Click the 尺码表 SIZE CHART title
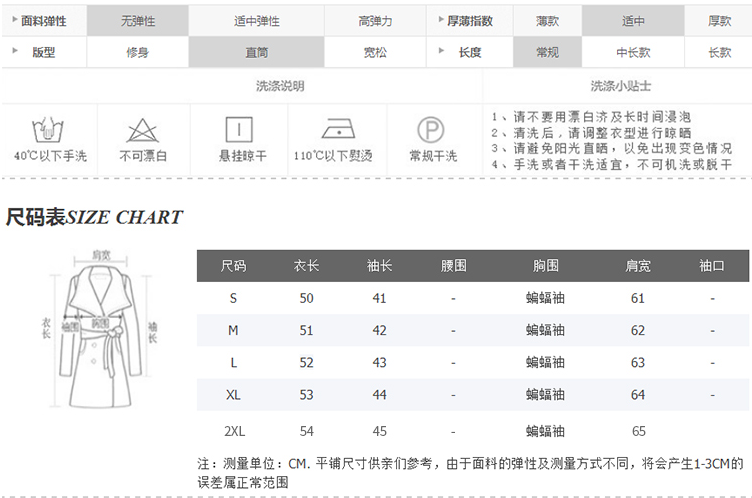The image size is (752, 498). pos(94,217)
